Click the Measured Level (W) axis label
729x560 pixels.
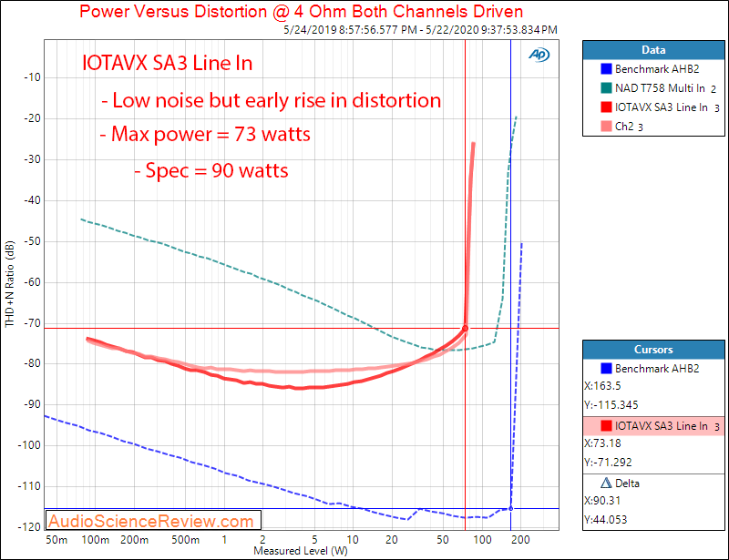point(301,551)
